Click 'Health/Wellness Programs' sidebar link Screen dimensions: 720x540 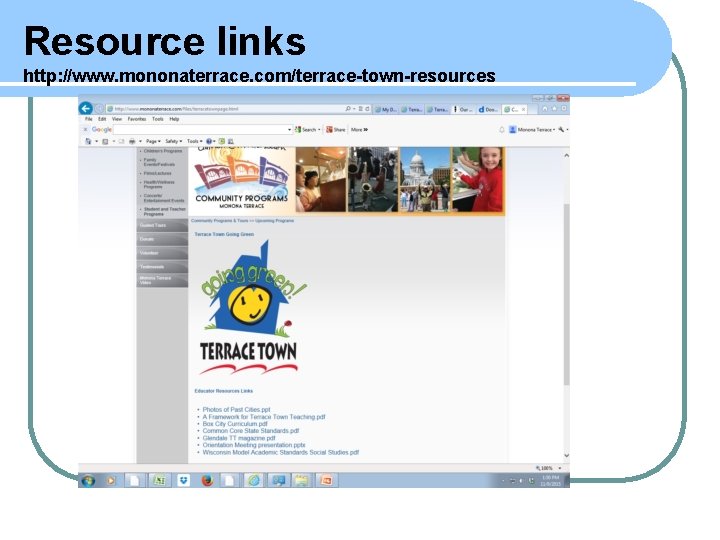(159, 185)
